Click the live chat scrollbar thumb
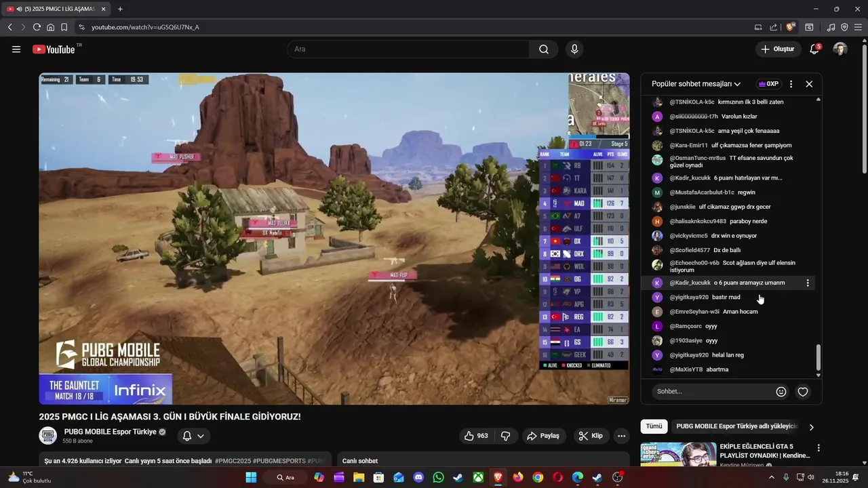Screen dimensions: 868x488 (818, 357)
